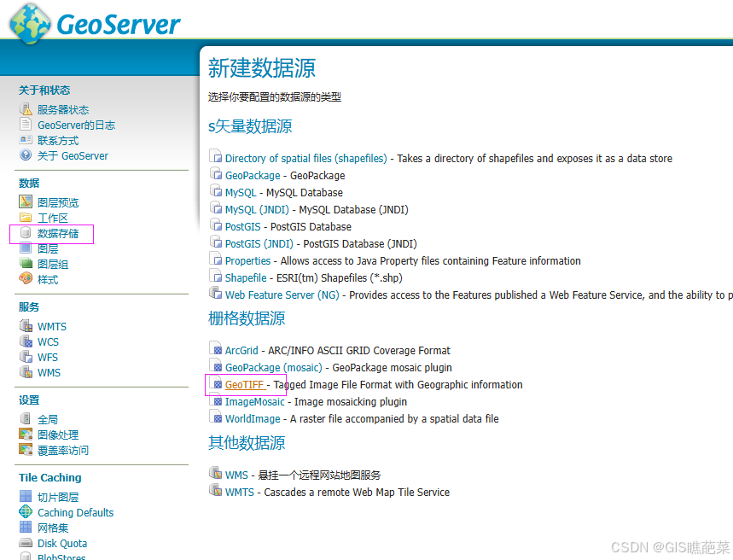Image resolution: width=733 pixels, height=560 pixels.
Task: Select the GeoPackage (mosaic) raster source
Action: (273, 368)
